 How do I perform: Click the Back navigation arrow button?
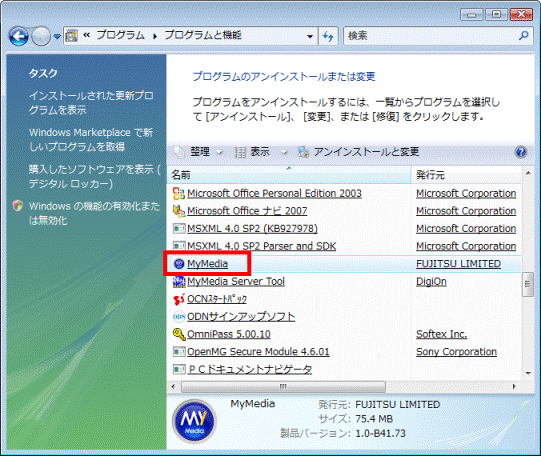pyautogui.click(x=19, y=36)
